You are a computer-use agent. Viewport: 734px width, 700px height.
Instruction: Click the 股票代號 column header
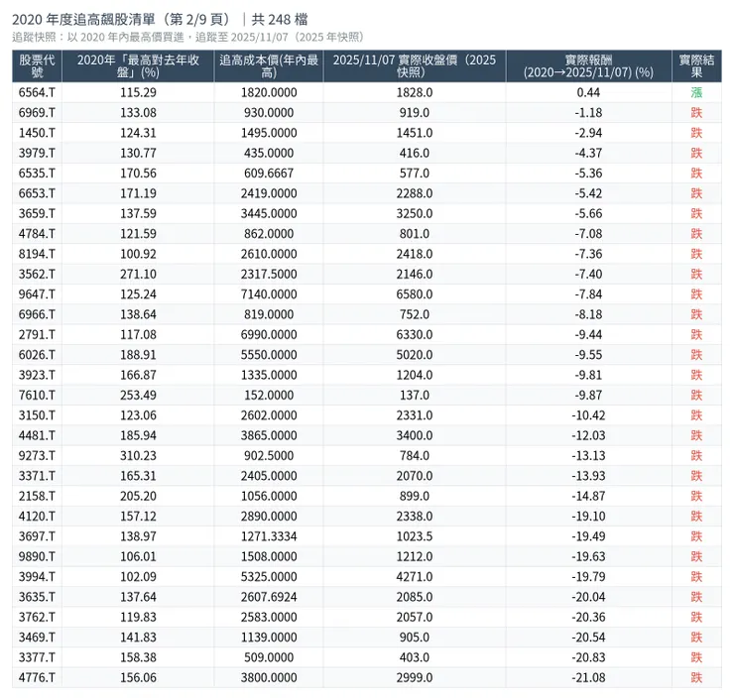(37, 66)
